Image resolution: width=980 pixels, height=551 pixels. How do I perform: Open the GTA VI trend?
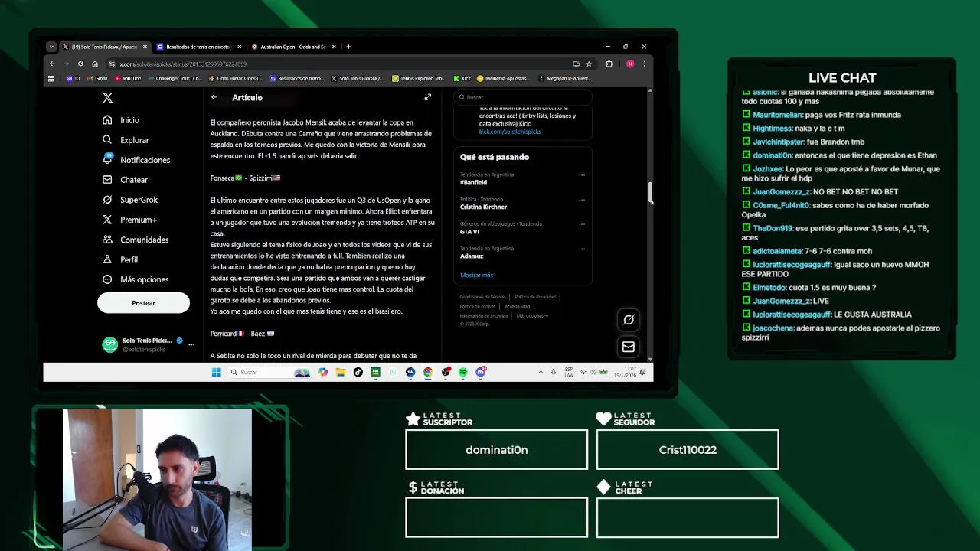(469, 232)
